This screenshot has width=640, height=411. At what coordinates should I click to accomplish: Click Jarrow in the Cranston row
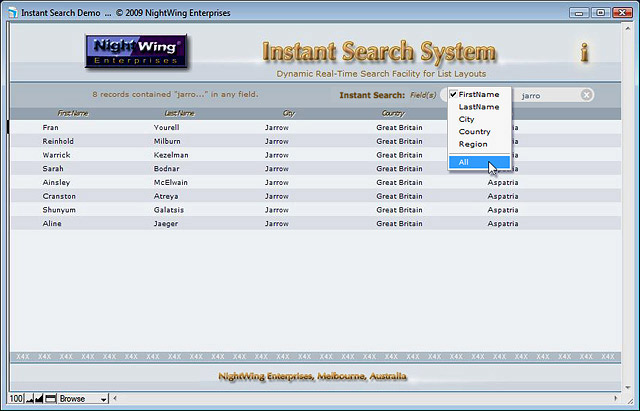click(x=277, y=196)
